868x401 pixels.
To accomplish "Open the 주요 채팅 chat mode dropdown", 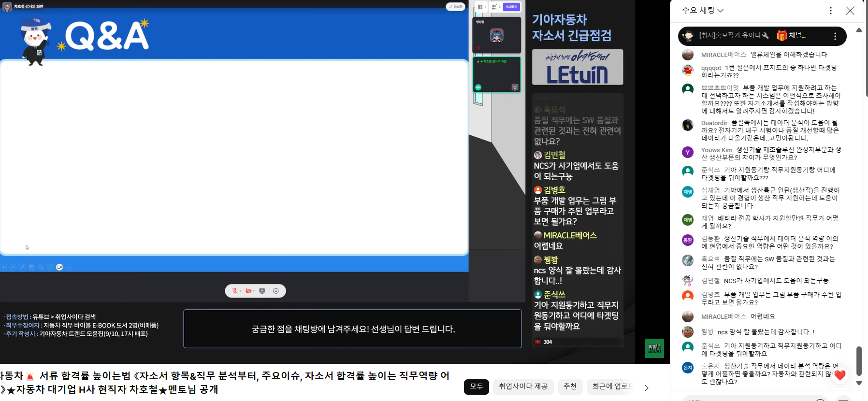I will click(x=703, y=10).
